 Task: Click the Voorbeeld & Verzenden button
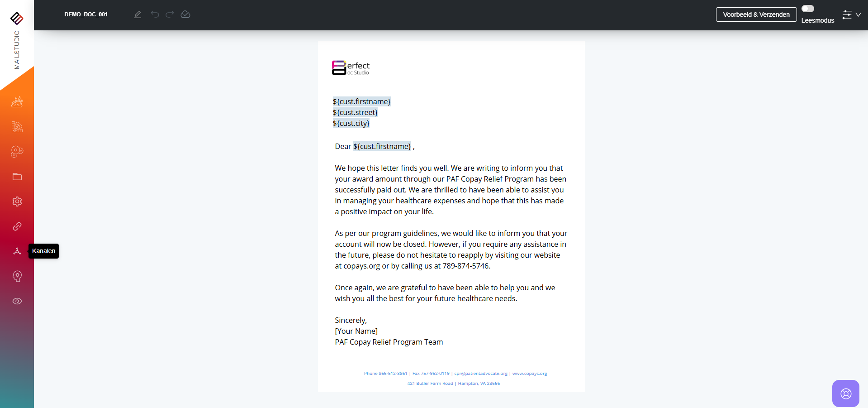756,14
